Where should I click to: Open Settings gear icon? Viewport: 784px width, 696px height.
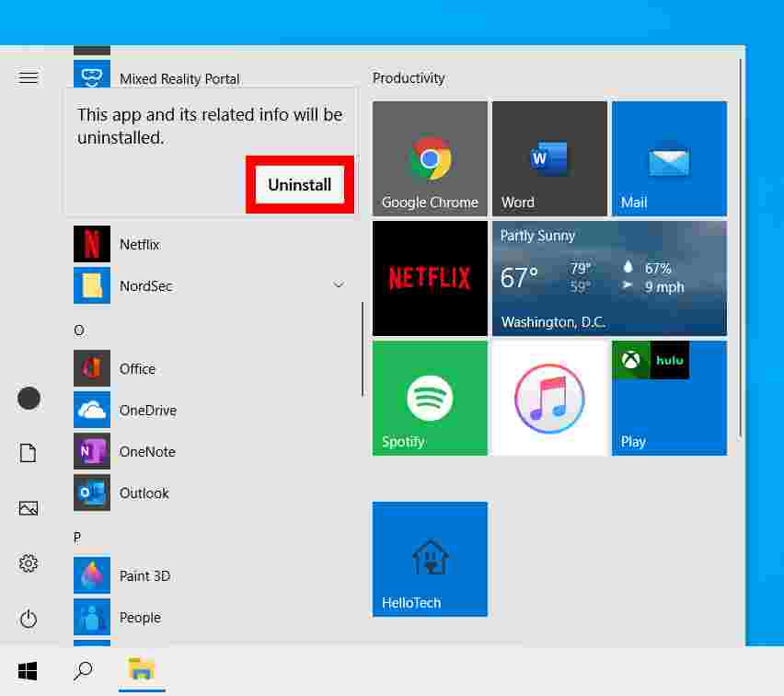pyautogui.click(x=29, y=563)
